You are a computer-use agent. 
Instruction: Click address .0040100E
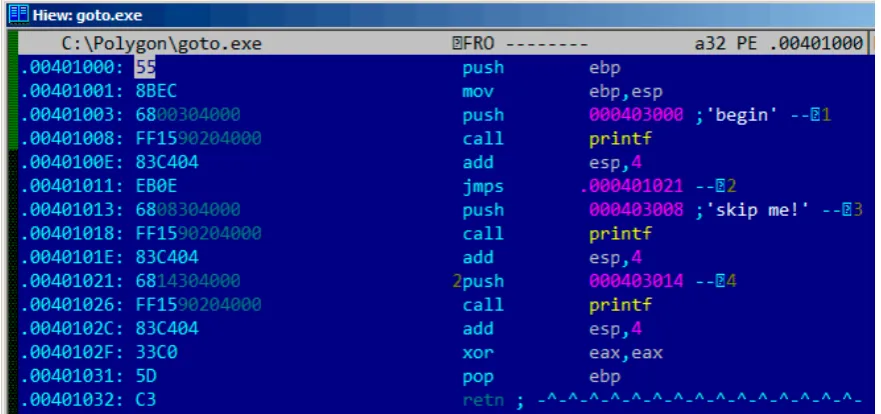click(x=73, y=162)
